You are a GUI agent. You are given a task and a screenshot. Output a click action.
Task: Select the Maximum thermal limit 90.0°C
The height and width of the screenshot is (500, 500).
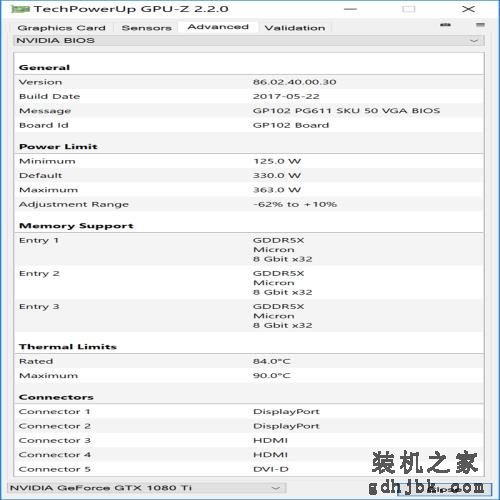(x=272, y=375)
